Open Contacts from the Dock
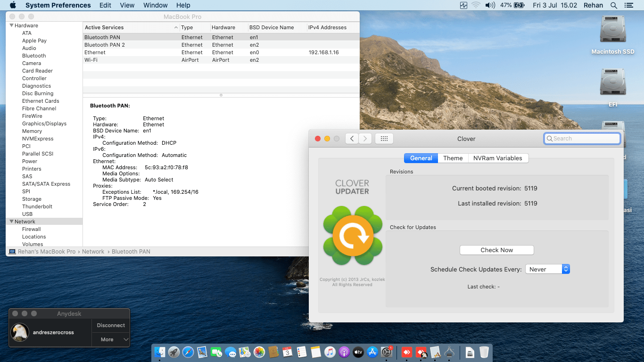The width and height of the screenshot is (644, 362). pyautogui.click(x=273, y=352)
